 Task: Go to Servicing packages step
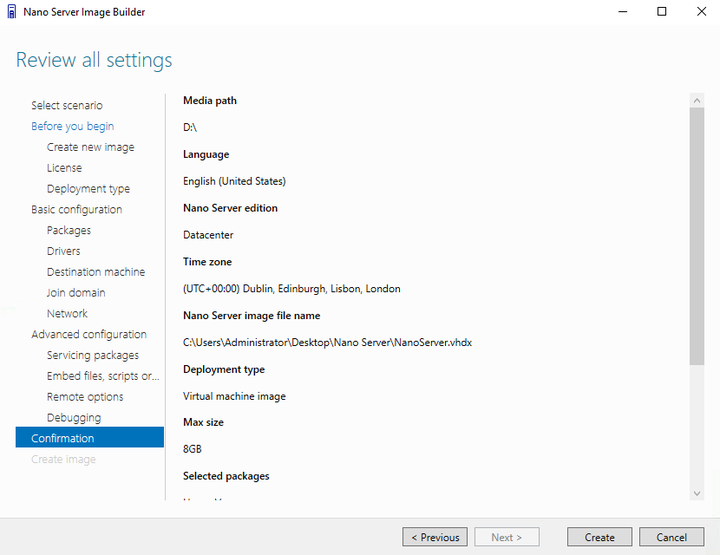(x=93, y=355)
